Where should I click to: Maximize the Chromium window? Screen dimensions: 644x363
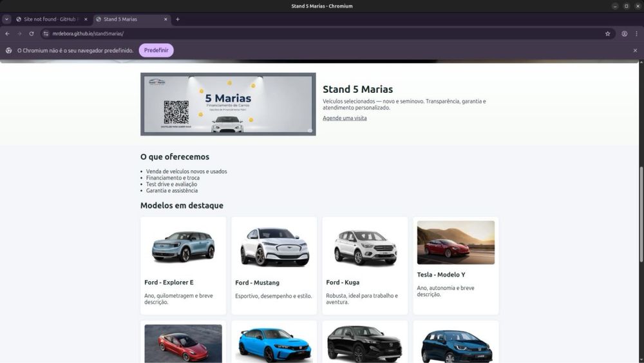pyautogui.click(x=627, y=6)
